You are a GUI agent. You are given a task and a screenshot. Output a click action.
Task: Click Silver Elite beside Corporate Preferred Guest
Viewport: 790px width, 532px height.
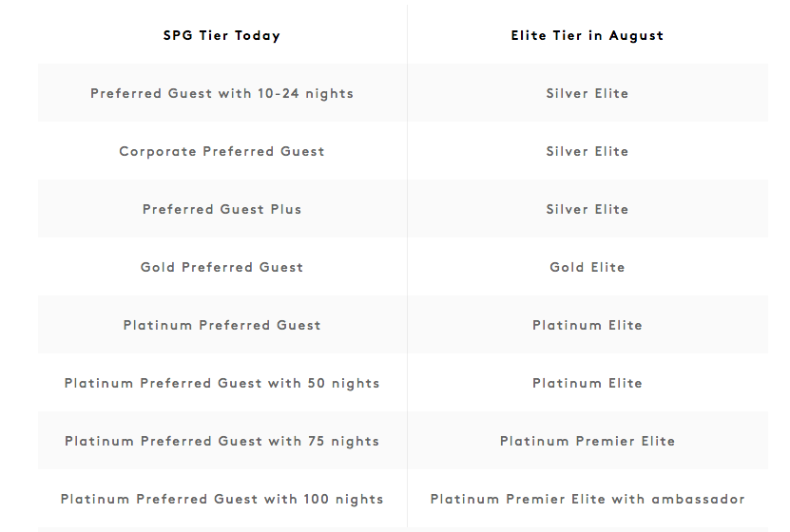point(588,151)
